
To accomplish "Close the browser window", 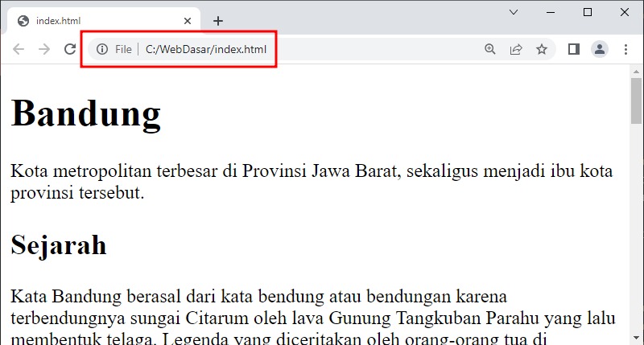I will [x=625, y=12].
